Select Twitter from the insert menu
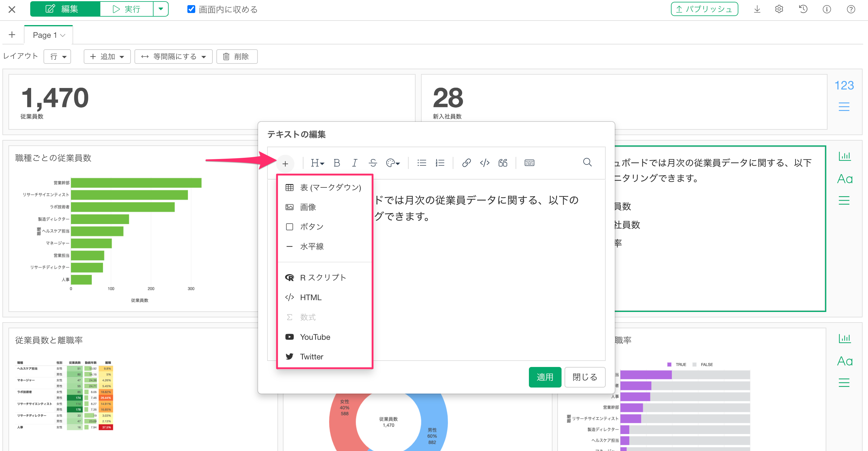868x451 pixels. coord(324,357)
